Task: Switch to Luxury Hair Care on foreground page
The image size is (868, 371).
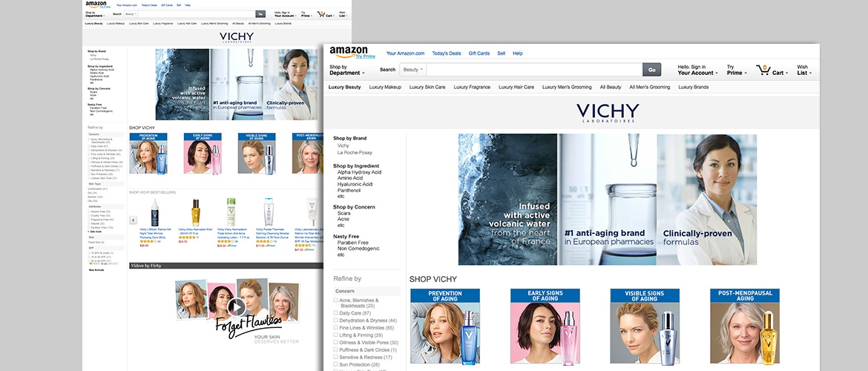Action: tap(516, 87)
